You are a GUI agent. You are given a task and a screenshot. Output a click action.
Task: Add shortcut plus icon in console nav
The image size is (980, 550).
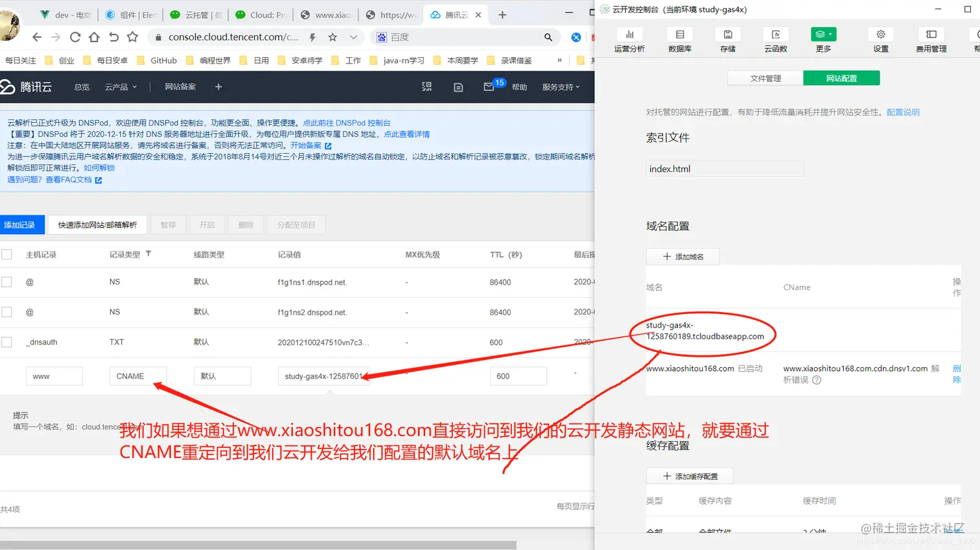point(218,86)
